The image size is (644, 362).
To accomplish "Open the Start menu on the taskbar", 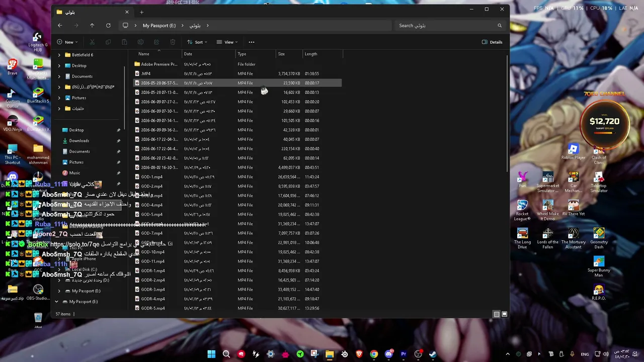I will coord(211,354).
